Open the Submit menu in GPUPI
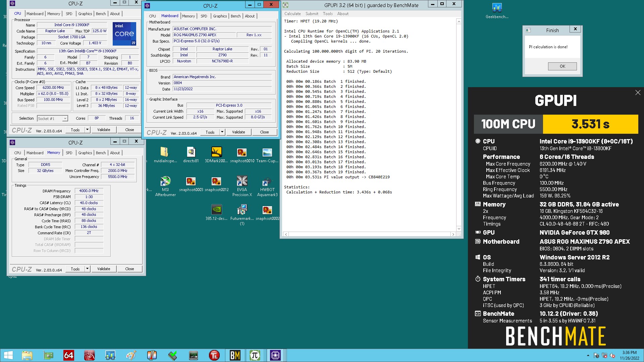Screen dimensions: 644x362 click(x=312, y=14)
